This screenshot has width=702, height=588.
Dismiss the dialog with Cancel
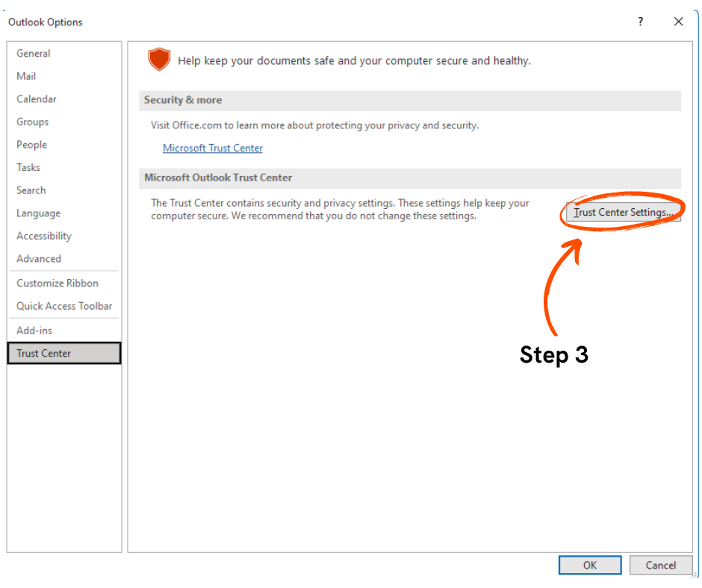pyautogui.click(x=661, y=565)
